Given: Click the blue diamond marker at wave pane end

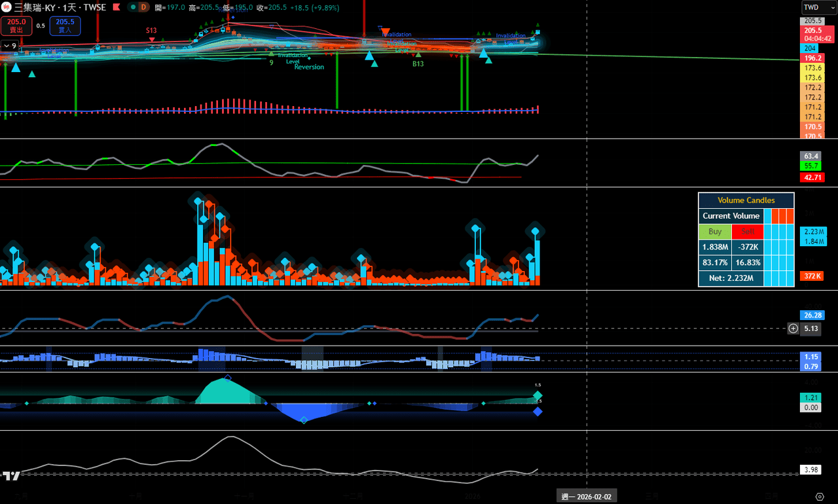Looking at the screenshot, I should coord(537,412).
